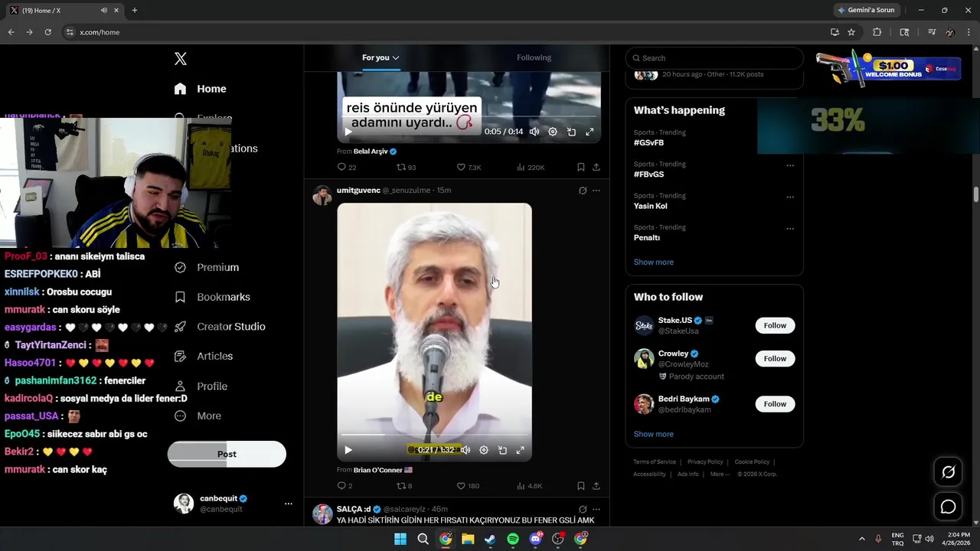Enter fullscreen on the Brian O'Connor video
The image size is (980, 551).
520,450
